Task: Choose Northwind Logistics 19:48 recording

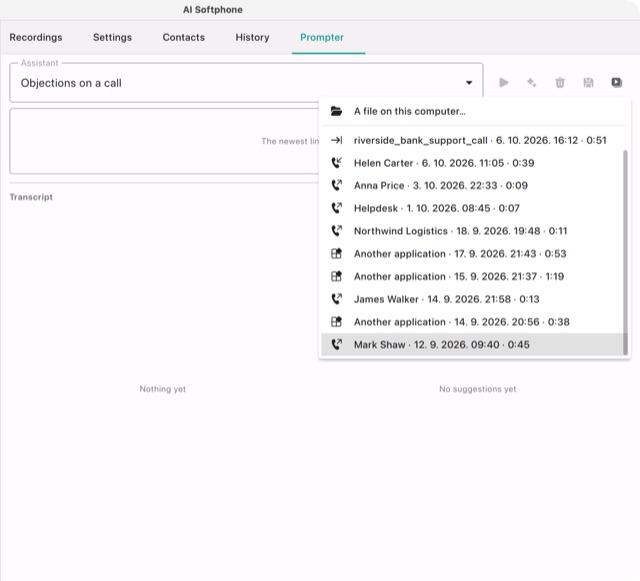Action: (x=472, y=231)
